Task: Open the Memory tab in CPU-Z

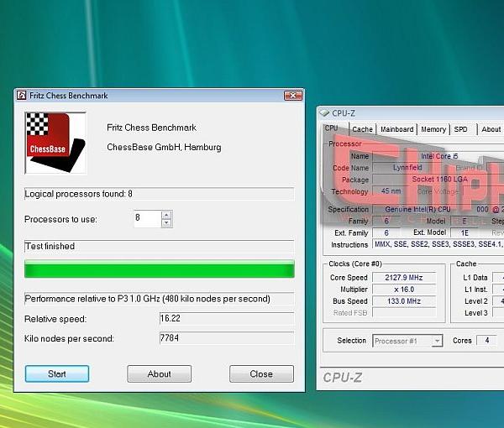Action: [x=433, y=129]
